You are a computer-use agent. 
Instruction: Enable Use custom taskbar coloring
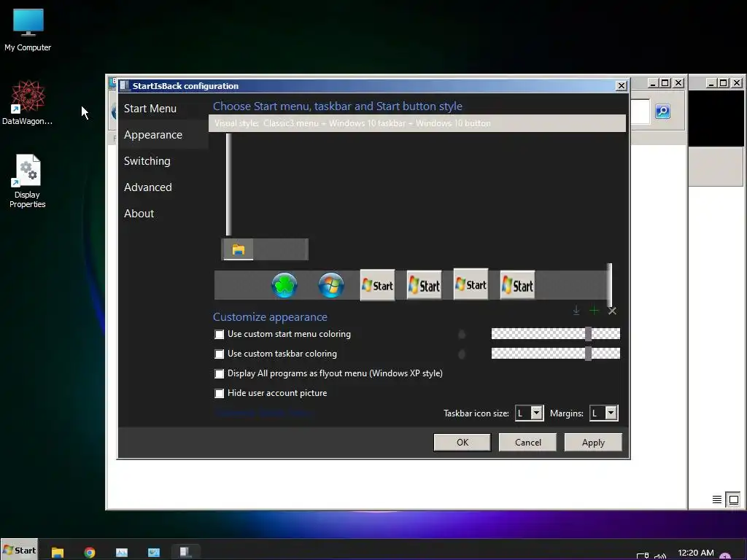click(219, 354)
